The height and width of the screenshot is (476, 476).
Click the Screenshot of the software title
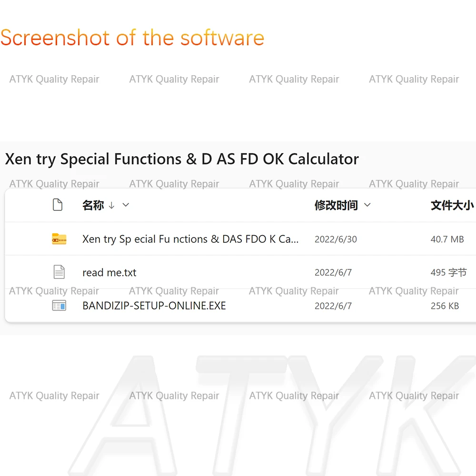132,38
